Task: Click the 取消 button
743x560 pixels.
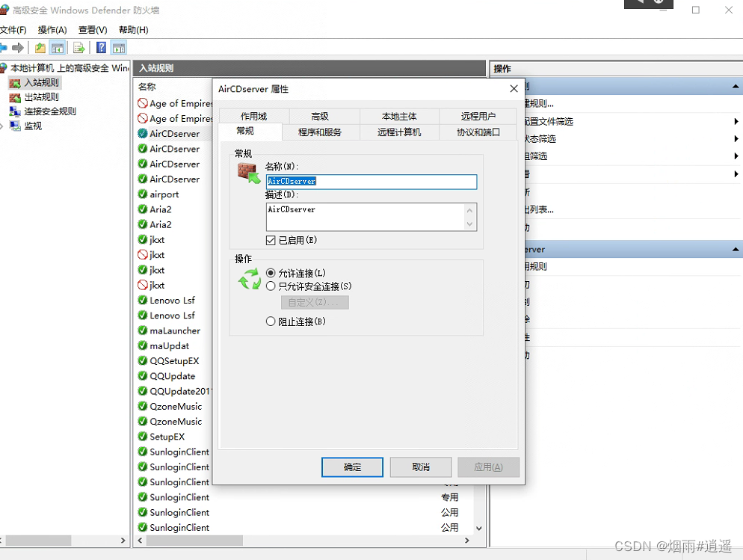Action: coord(421,467)
